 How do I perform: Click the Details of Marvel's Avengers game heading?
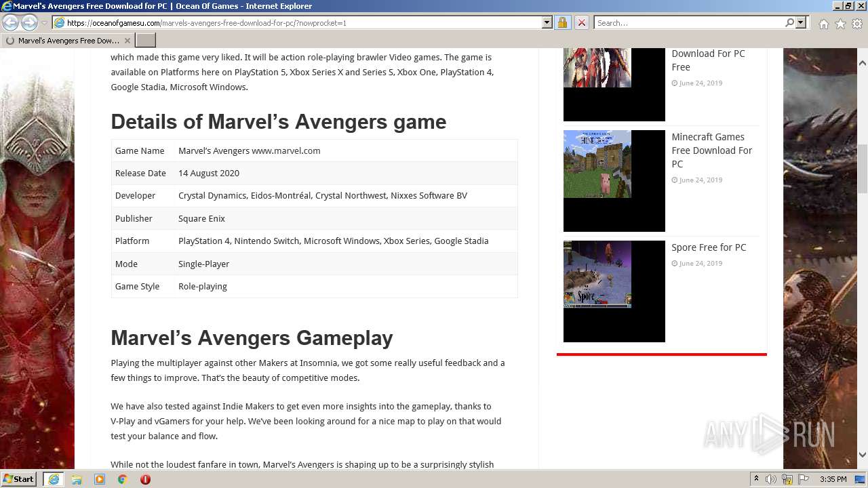pyautogui.click(x=279, y=122)
